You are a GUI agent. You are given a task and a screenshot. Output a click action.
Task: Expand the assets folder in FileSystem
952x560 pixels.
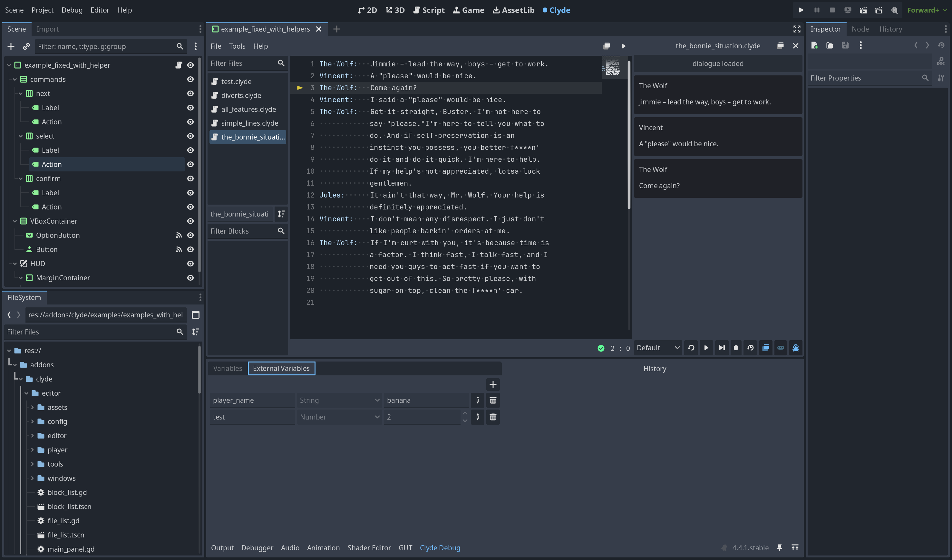pyautogui.click(x=33, y=407)
